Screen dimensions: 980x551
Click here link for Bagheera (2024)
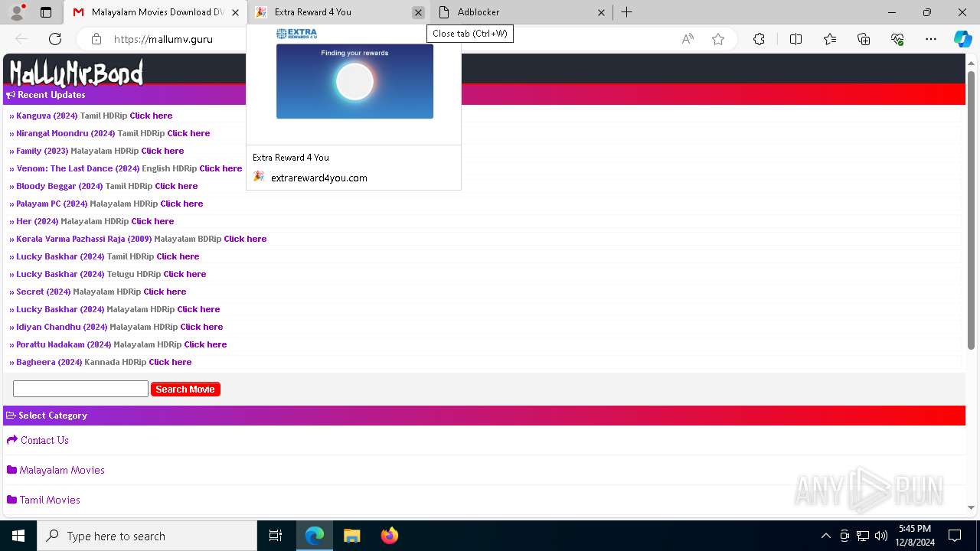pyautogui.click(x=170, y=362)
